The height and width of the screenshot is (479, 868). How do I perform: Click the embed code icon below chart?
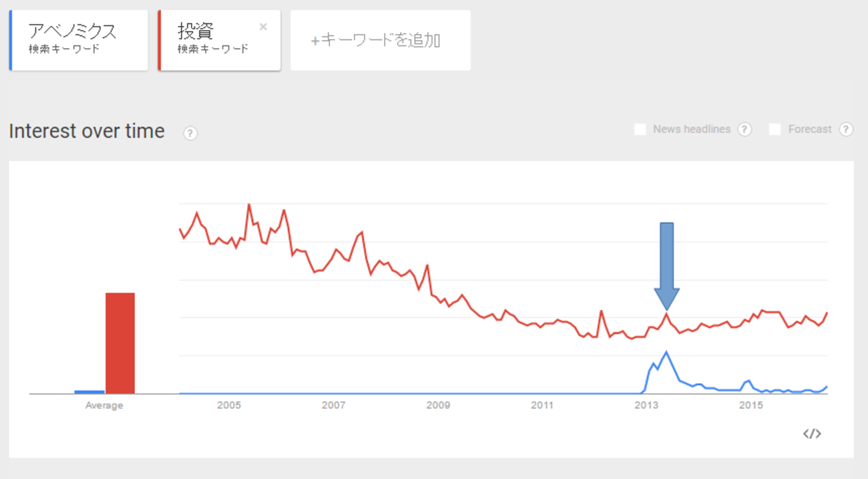pyautogui.click(x=811, y=434)
